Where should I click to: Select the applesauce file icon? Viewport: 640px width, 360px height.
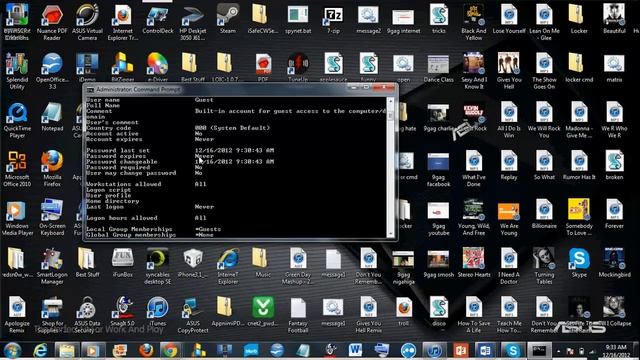coord(333,67)
